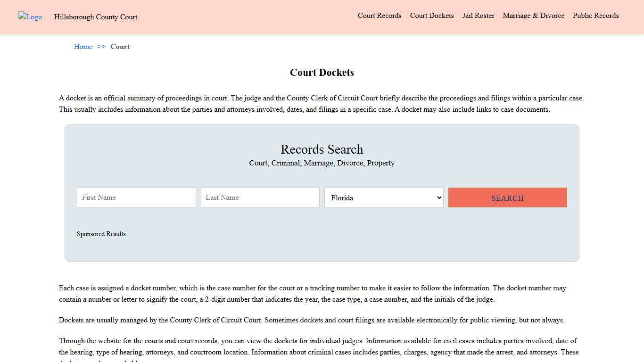Open the Court Dockets page

click(431, 16)
